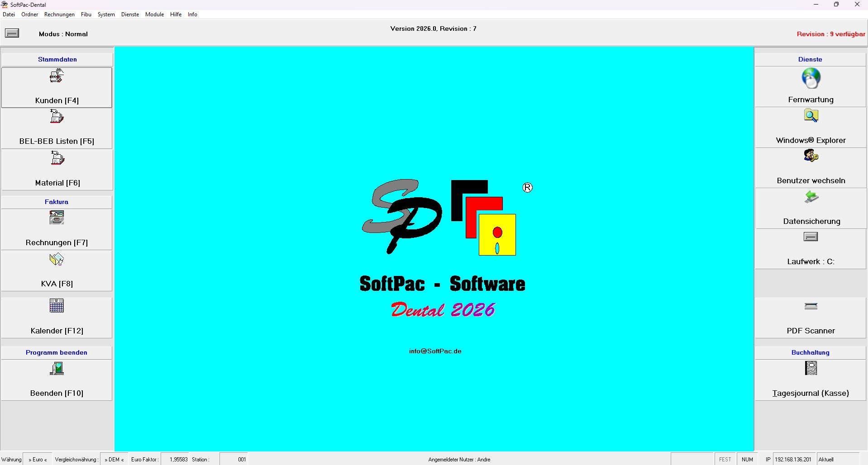Screen dimensions: 868x465
Task: Open the Ordner menu
Action: click(x=30, y=14)
